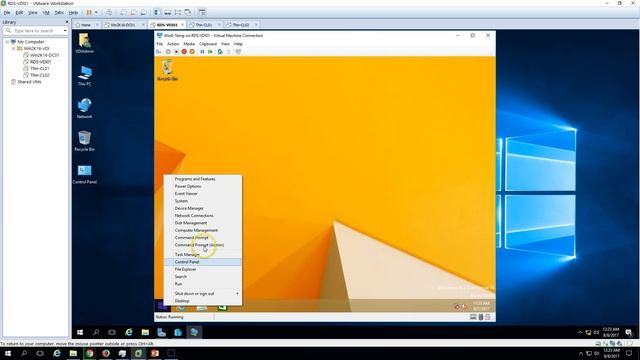Viewport: 640px width, 360px height.
Task: Select Thin-CL02 in the Library tree
Action: [x=36, y=75]
